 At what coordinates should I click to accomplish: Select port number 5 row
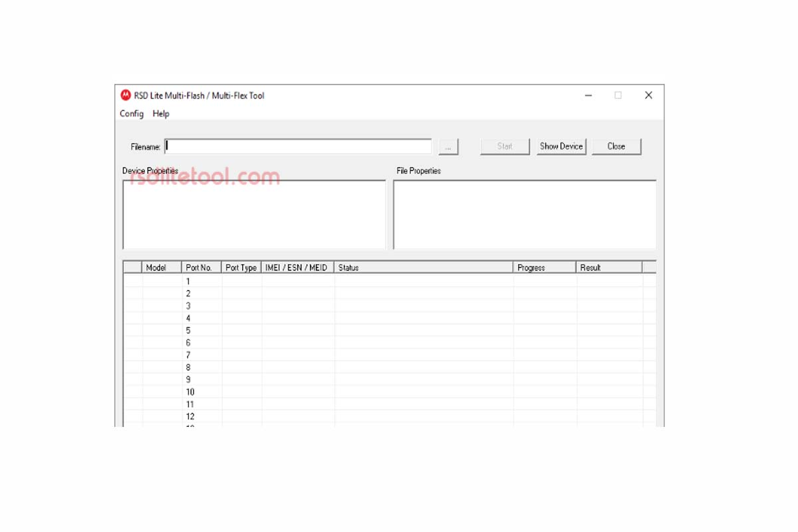tap(390, 331)
